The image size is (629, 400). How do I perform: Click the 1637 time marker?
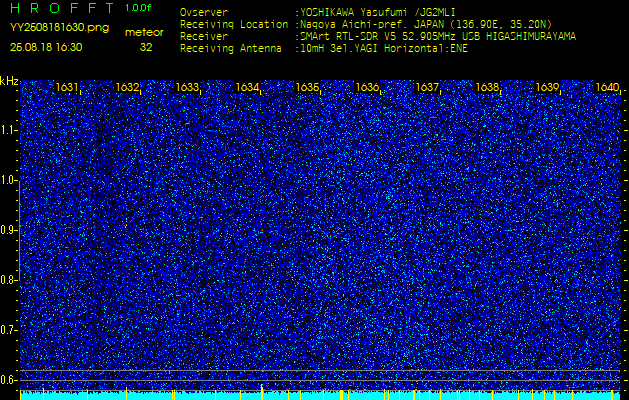pos(427,87)
